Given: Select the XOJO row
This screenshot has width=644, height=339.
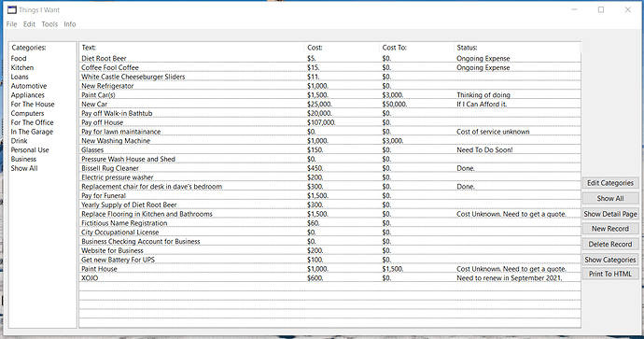Looking at the screenshot, I should pos(329,278).
